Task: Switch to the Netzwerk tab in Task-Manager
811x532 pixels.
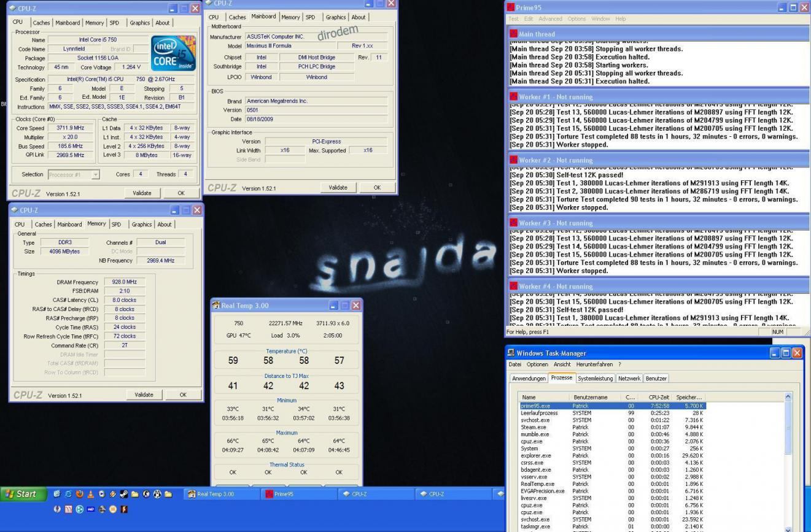Action: (629, 379)
